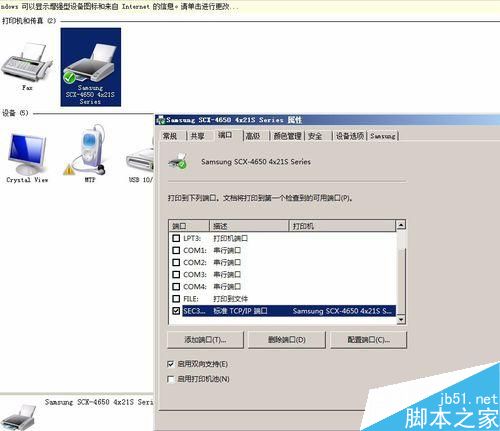Switch to the 端口 tab
This screenshot has height=431, width=500.
click(x=226, y=135)
